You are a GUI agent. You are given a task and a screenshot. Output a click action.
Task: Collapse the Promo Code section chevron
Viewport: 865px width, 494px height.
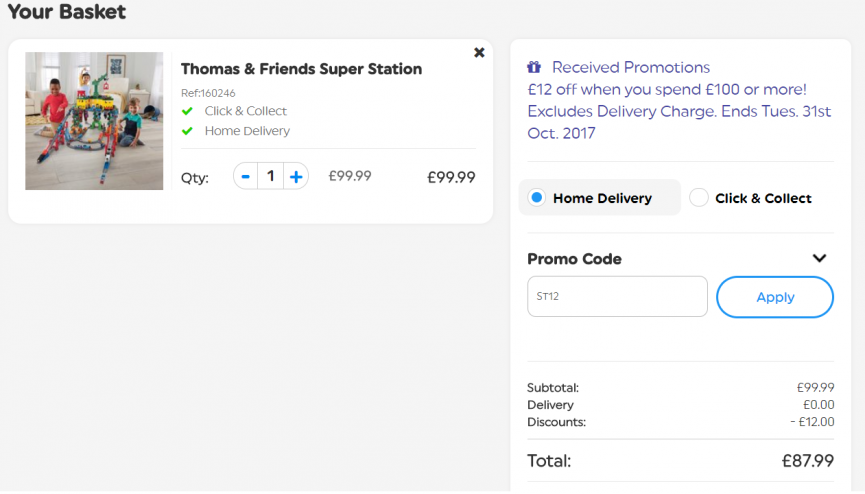click(x=819, y=258)
